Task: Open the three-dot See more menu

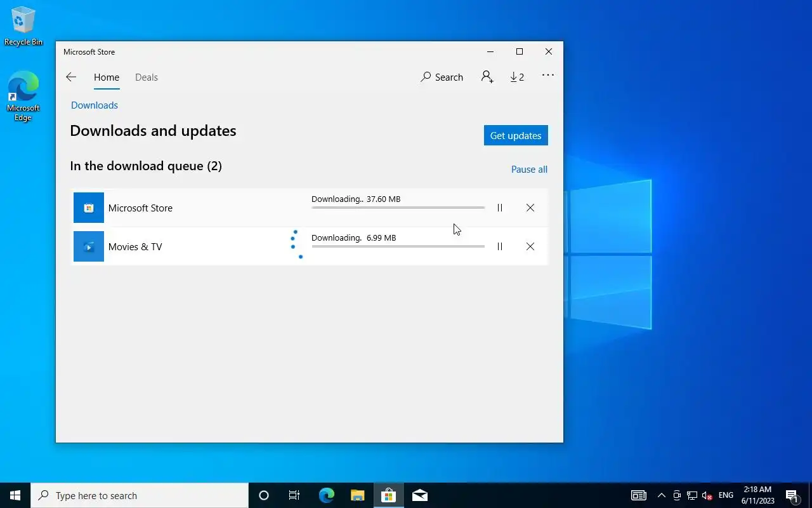Action: pyautogui.click(x=548, y=75)
